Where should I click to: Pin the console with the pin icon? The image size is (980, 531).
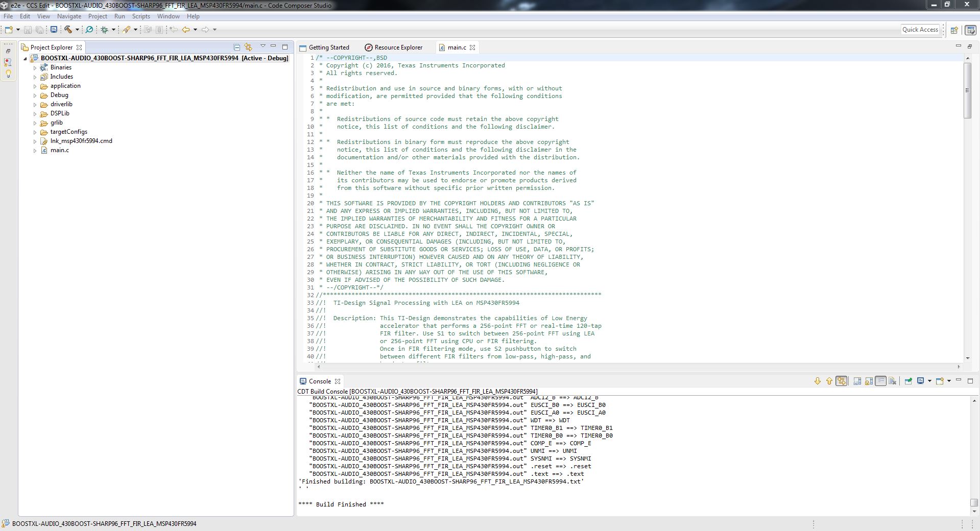click(909, 381)
